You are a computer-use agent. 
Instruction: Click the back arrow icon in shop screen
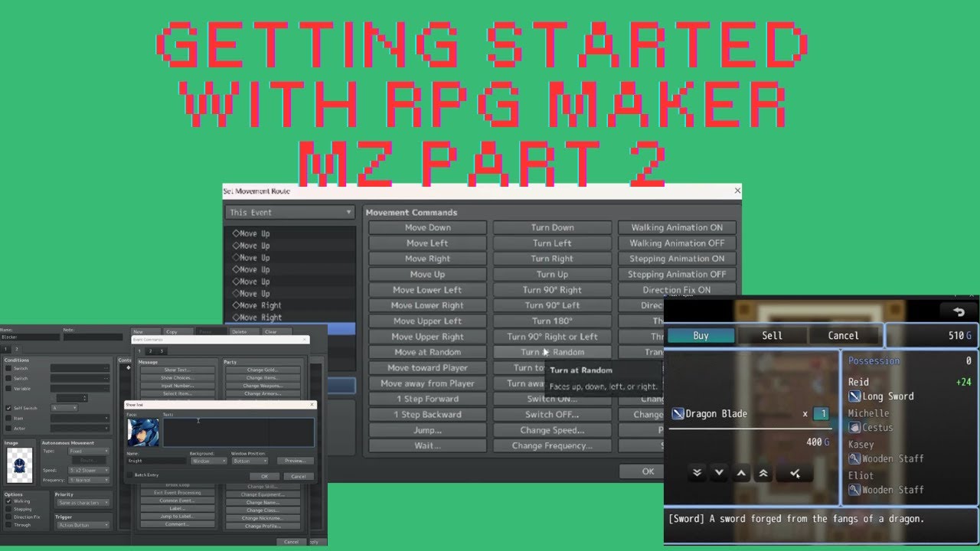(959, 311)
